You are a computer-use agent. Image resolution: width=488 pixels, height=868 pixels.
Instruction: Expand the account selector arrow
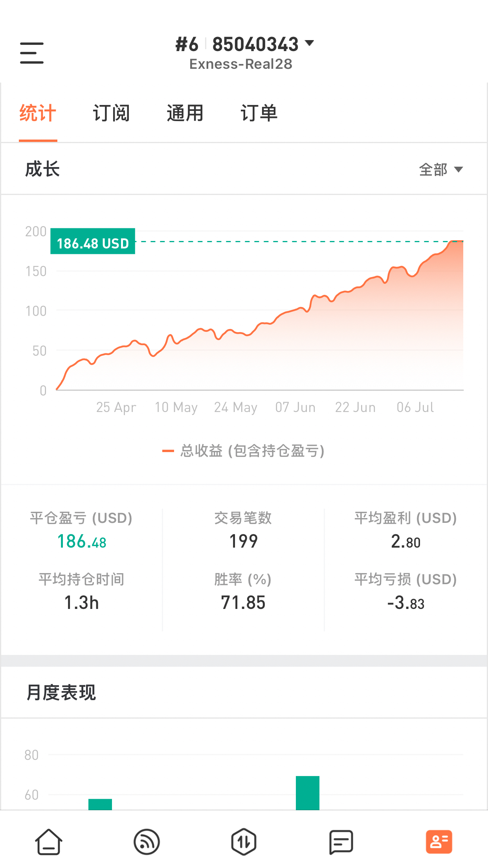[310, 43]
